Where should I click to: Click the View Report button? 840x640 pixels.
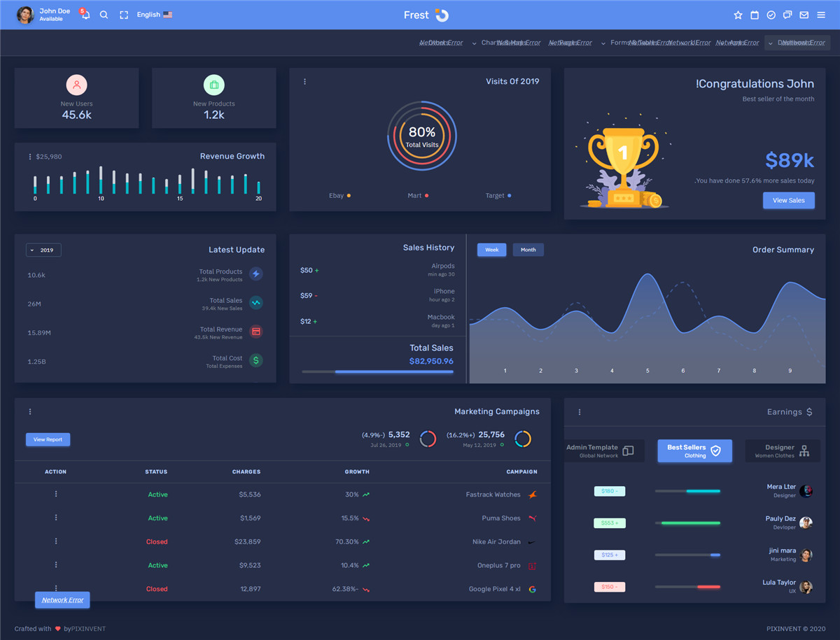click(x=48, y=439)
